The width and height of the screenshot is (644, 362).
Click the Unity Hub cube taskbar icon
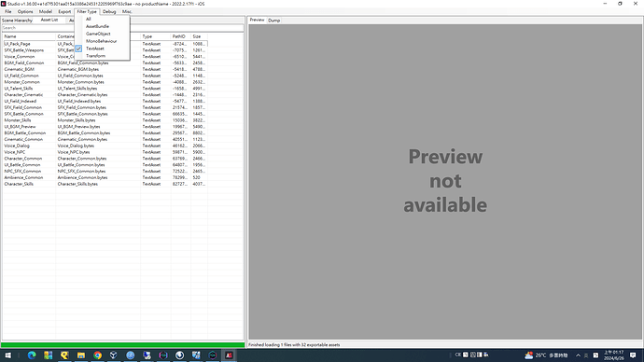pos(114,355)
